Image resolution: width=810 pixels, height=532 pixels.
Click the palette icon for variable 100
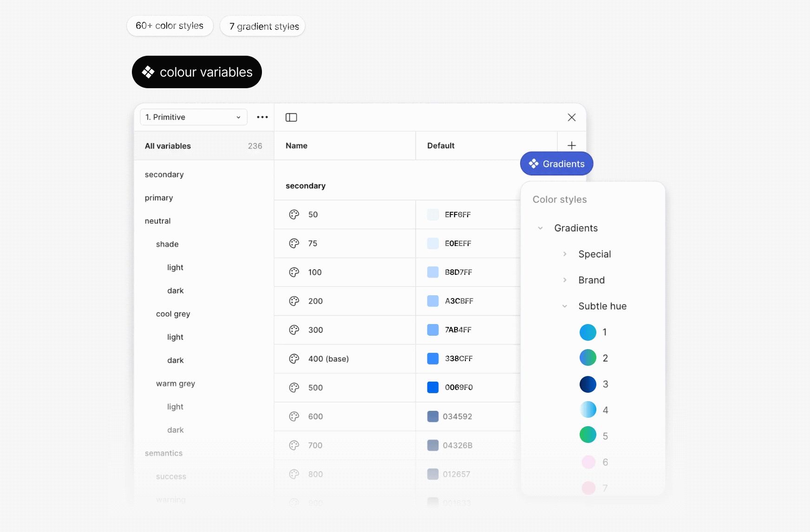[x=294, y=272]
